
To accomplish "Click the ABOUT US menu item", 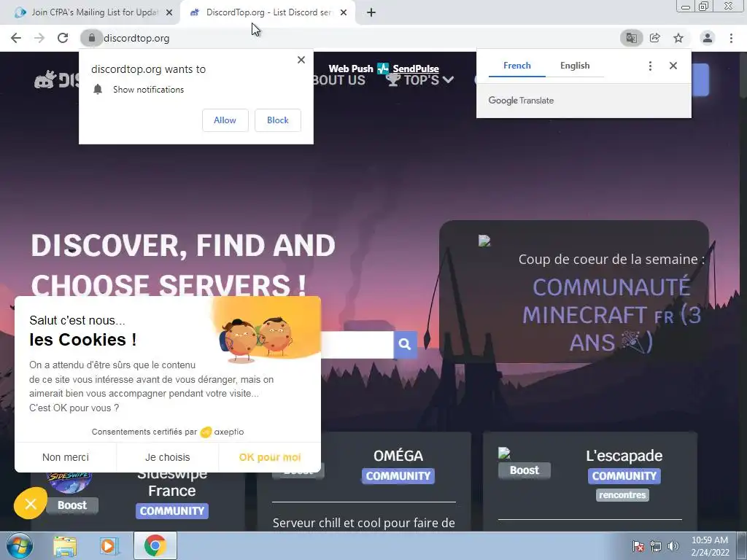I will coord(338,80).
